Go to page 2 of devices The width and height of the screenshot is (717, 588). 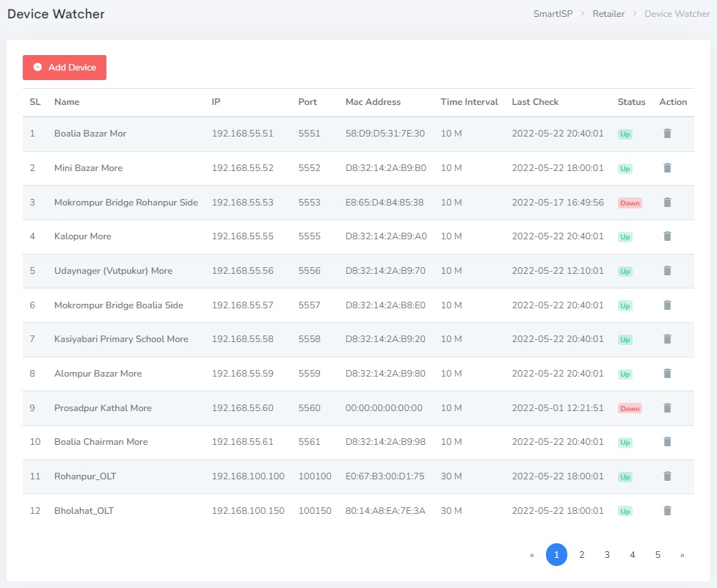pyautogui.click(x=582, y=555)
